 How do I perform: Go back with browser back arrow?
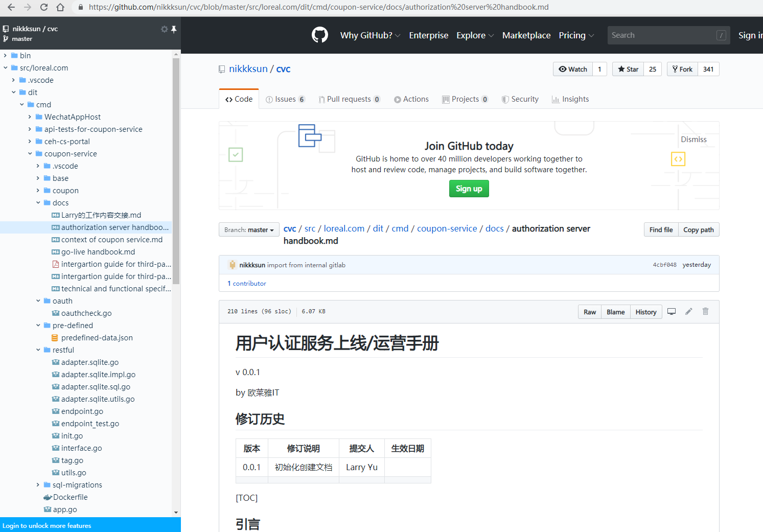[11, 7]
